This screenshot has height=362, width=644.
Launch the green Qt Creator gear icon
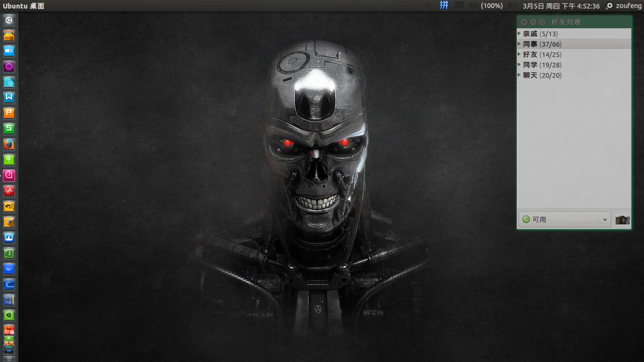(9, 315)
